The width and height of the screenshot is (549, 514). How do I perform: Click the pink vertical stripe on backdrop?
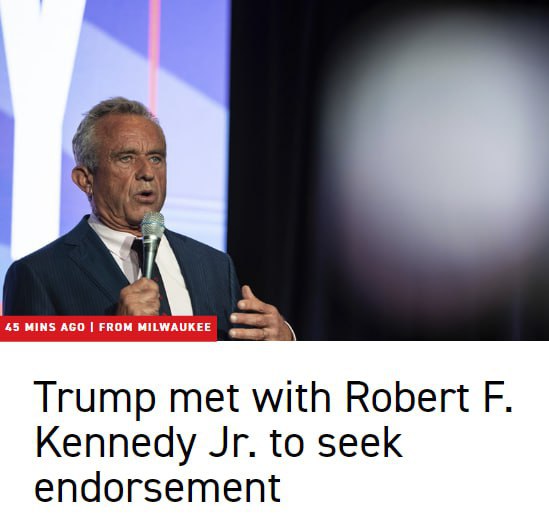[x=154, y=53]
